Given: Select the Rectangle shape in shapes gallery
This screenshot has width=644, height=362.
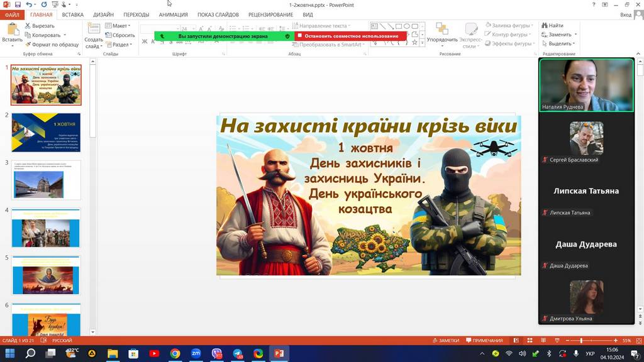Looking at the screenshot, I should tap(398, 26).
